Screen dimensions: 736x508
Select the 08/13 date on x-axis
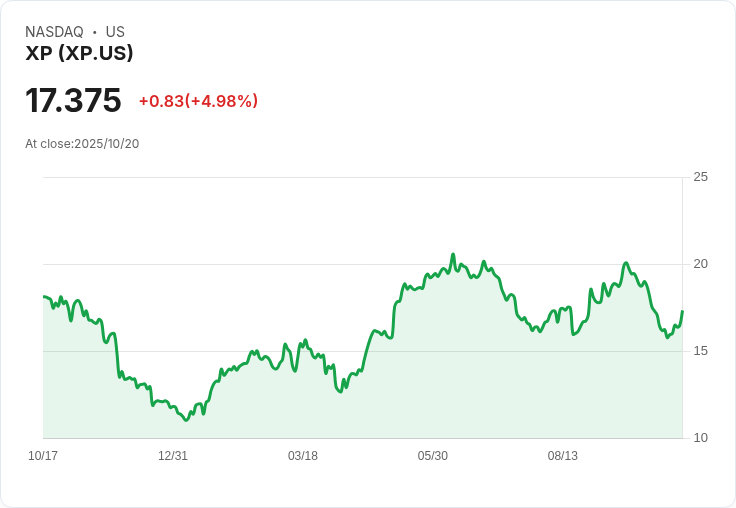[x=563, y=456]
